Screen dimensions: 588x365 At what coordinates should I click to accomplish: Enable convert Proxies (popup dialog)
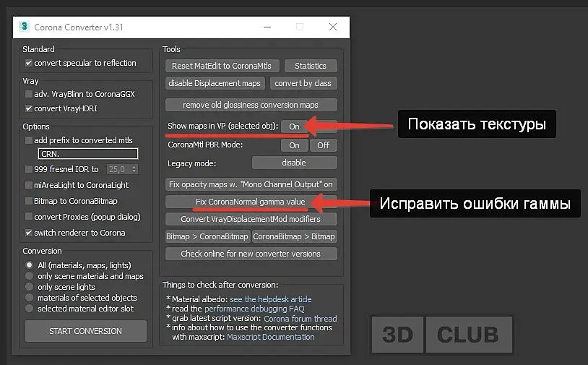pyautogui.click(x=28, y=217)
